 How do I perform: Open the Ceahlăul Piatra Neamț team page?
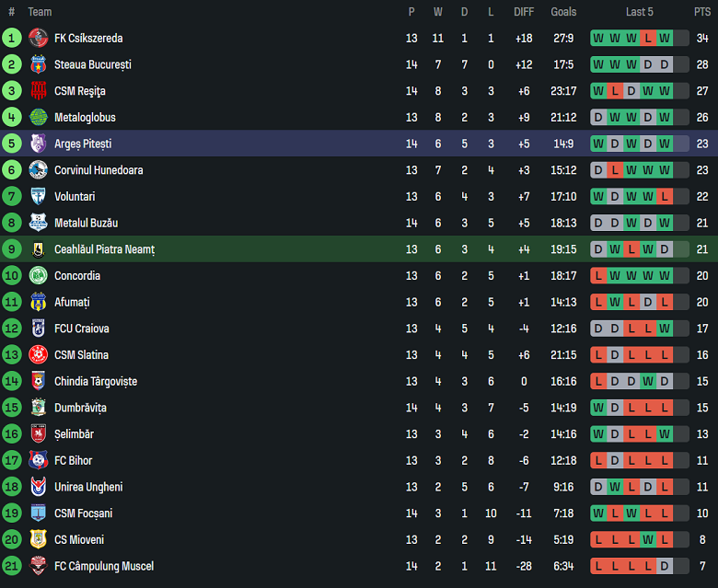tap(104, 249)
